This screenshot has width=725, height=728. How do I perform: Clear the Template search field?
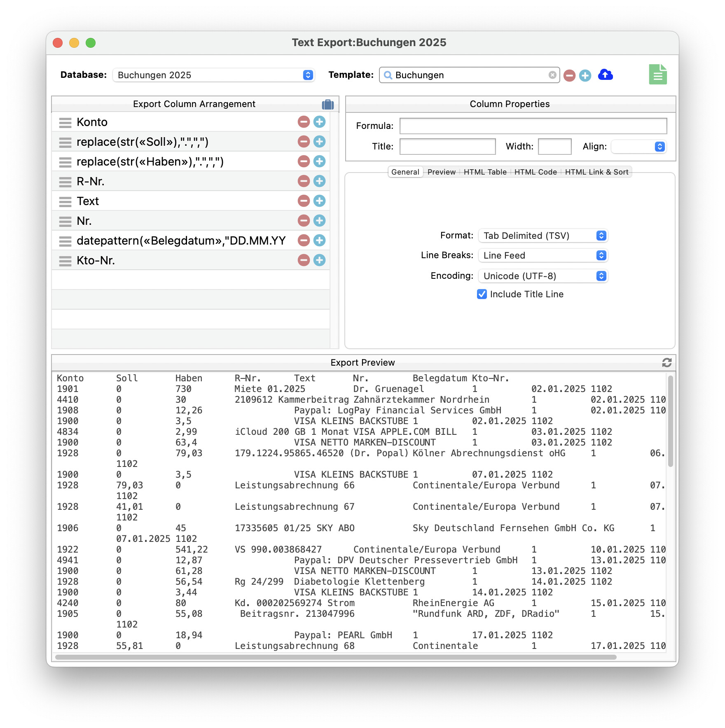pos(552,75)
